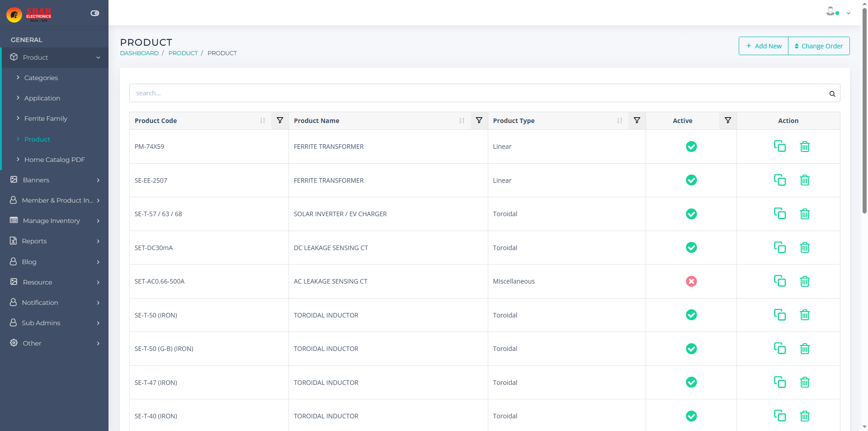
Task: Select Home Catalog PDF menu item
Action: coord(54,160)
